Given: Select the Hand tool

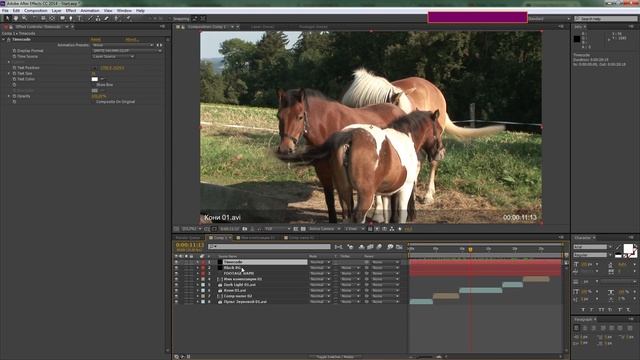Looking at the screenshot, I should (x=16, y=18).
